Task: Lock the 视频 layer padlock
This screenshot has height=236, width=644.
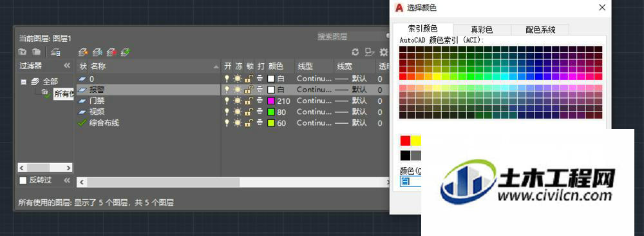Action: click(249, 112)
